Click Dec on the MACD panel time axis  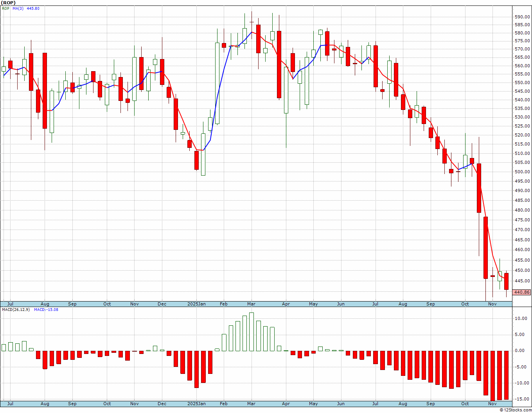162,404
